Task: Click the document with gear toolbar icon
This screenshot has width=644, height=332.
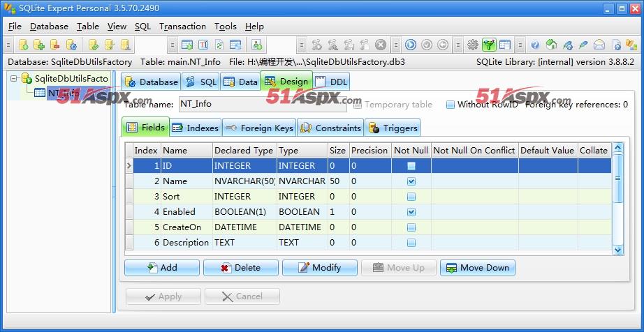Action: point(617,45)
